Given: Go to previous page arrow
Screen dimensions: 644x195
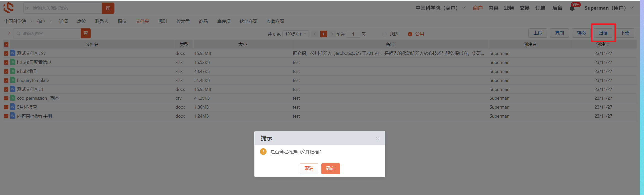Looking at the screenshot, I should [315, 34].
